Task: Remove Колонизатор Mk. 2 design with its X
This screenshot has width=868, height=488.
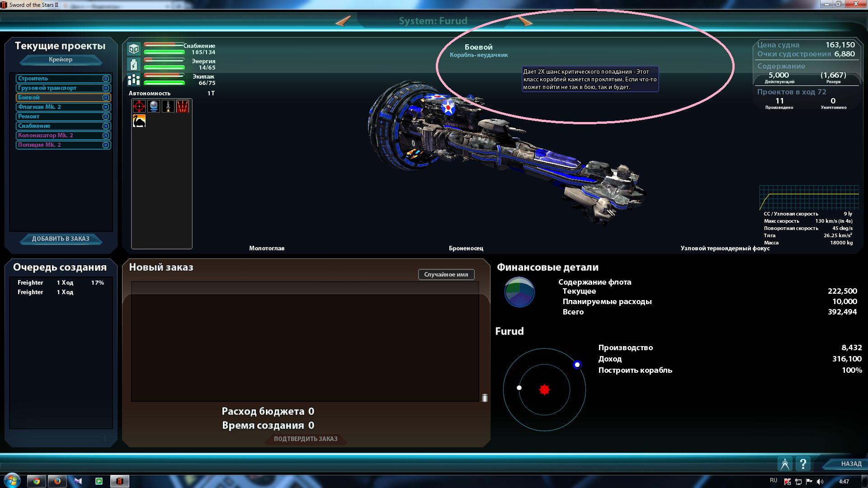Action: (x=106, y=136)
